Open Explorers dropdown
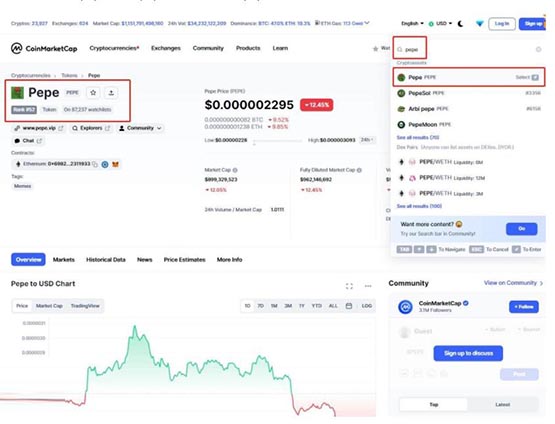Screen dimensions: 555x424 tap(91, 128)
